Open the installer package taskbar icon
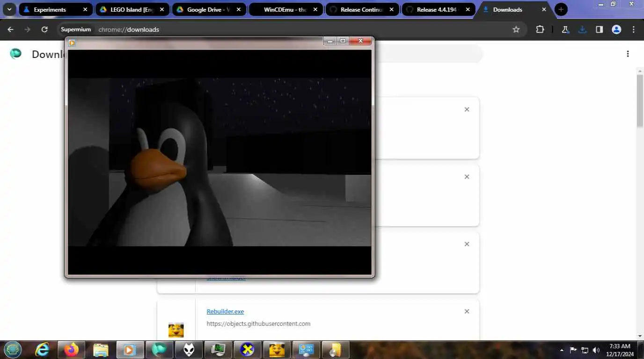This screenshot has width=644, height=359. pos(335,350)
